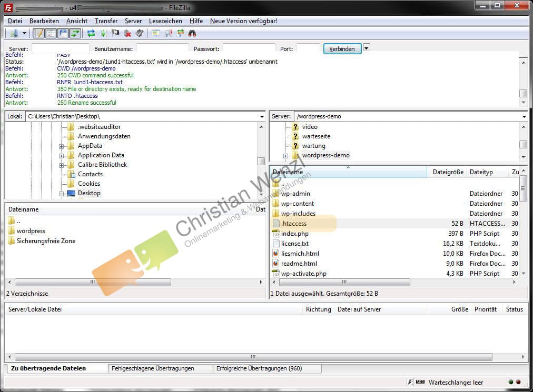Screen dimensions: 533x392
Task: Select the wp-activate.php file row
Action: tap(394, 274)
